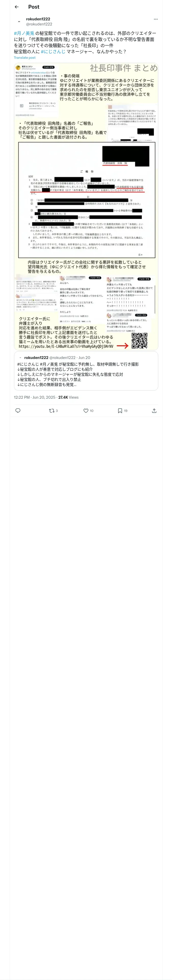The height and width of the screenshot is (980, 172).
Task: Go back using the arrow next to Post
Action: 16,7
